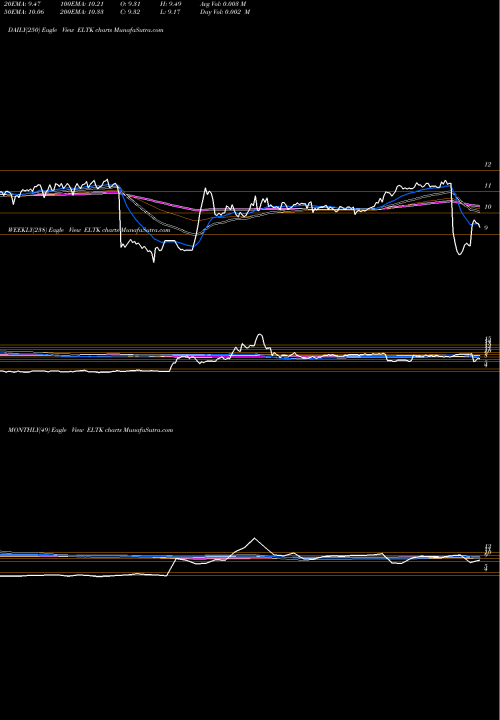Click the Avg Vol reading
Image resolution: width=500 pixels, height=720 pixels.
tap(223, 4)
